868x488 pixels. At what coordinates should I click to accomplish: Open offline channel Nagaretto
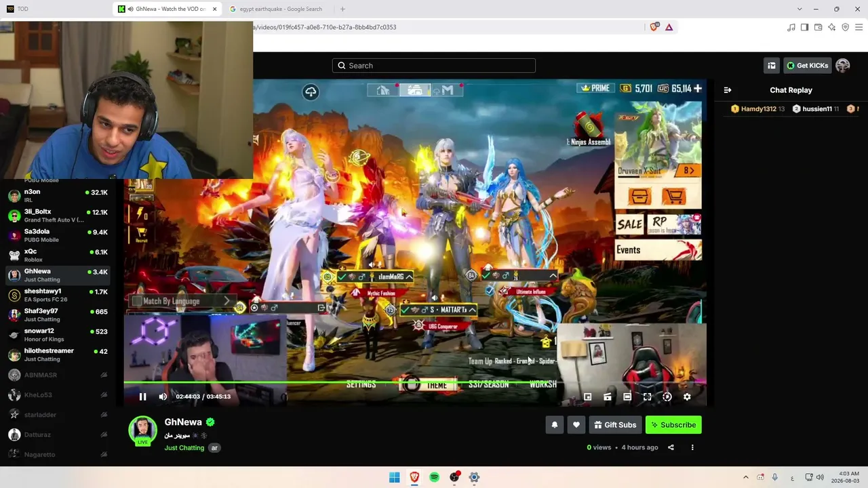click(x=58, y=454)
